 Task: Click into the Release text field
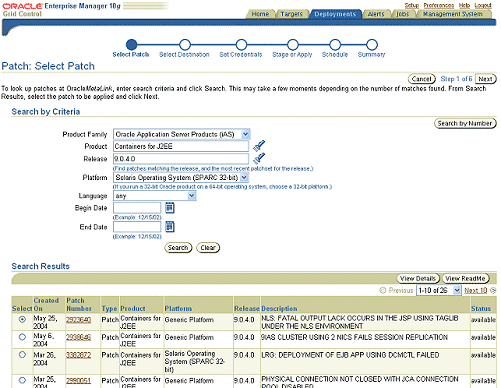click(x=181, y=159)
